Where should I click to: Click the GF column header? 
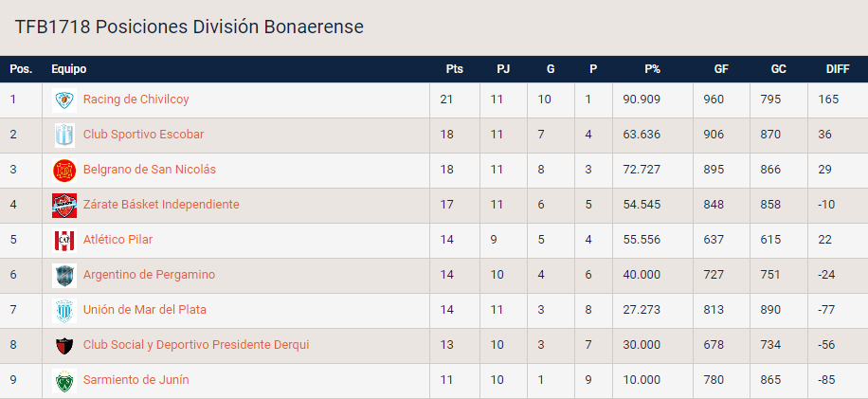(721, 69)
